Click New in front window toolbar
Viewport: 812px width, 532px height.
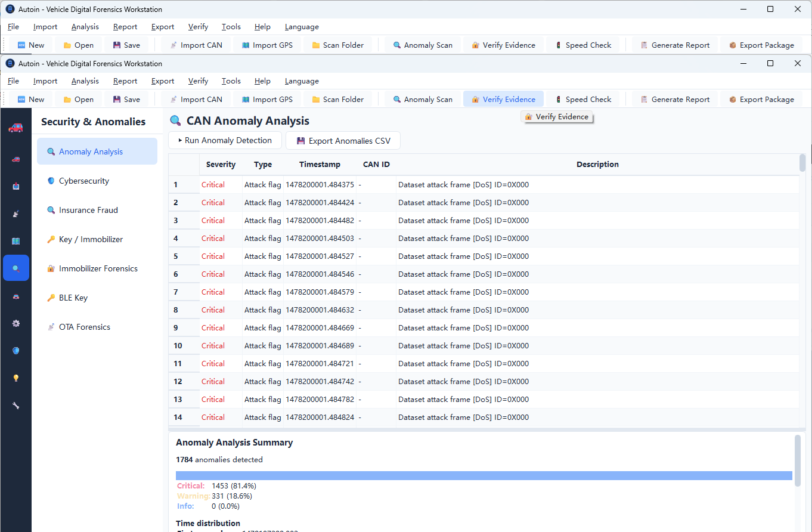tap(30, 99)
